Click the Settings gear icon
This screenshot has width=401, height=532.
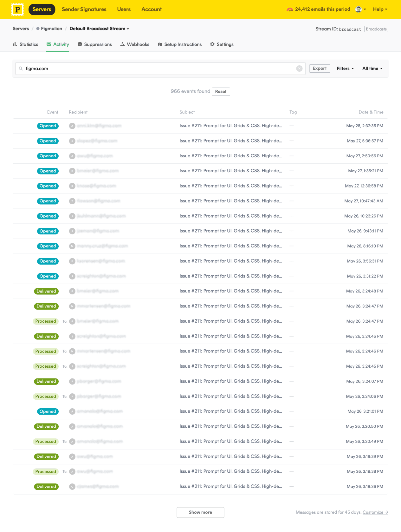212,44
